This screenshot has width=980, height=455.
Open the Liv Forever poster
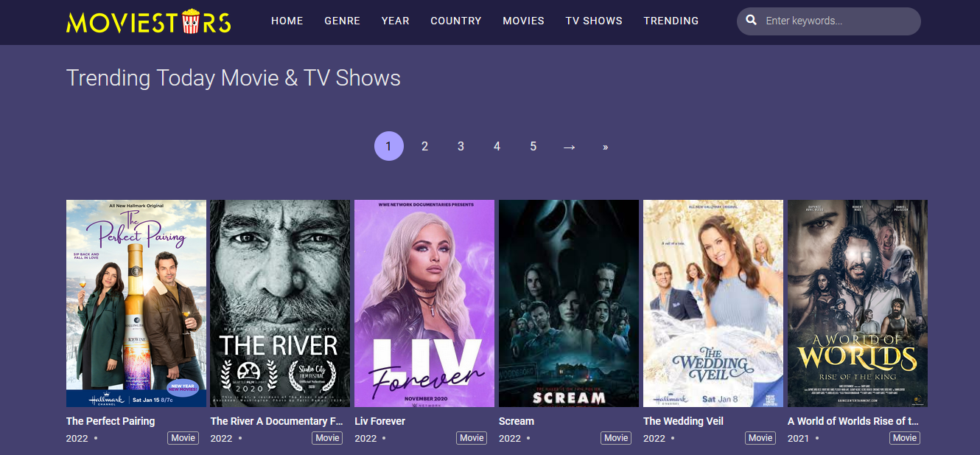point(424,303)
